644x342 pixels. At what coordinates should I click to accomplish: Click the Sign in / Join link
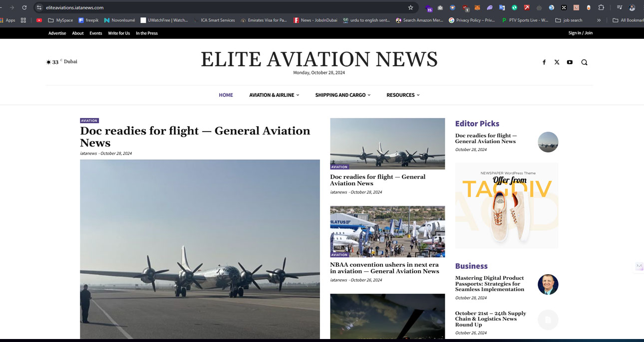580,33
